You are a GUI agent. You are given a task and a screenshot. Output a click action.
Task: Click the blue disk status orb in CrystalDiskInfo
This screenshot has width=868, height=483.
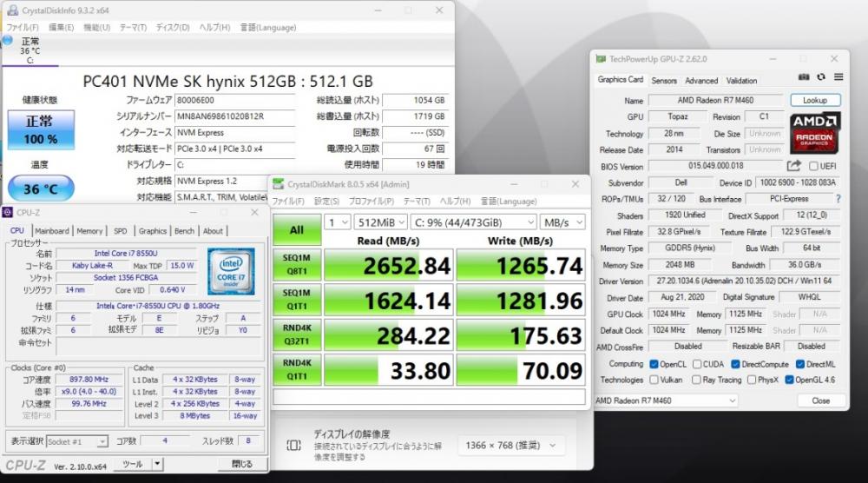pyautogui.click(x=8, y=40)
